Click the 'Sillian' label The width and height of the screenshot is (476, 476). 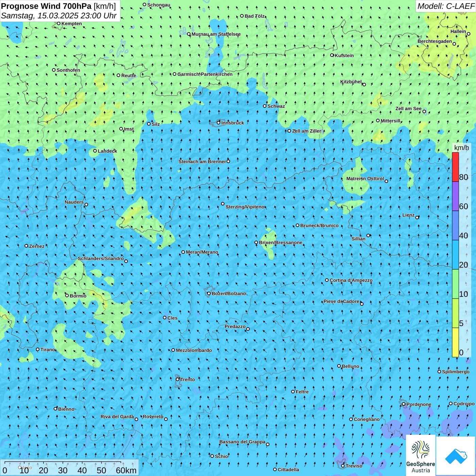click(358, 239)
